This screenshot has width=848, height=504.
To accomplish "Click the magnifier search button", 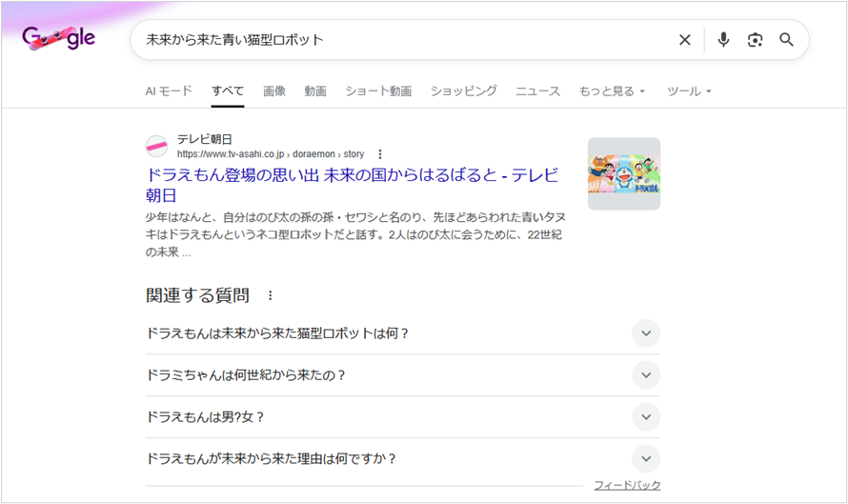I will [786, 40].
